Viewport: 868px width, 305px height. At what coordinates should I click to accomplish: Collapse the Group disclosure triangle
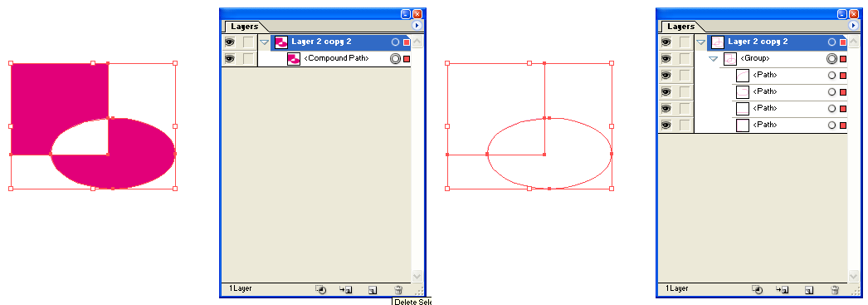pos(714,59)
